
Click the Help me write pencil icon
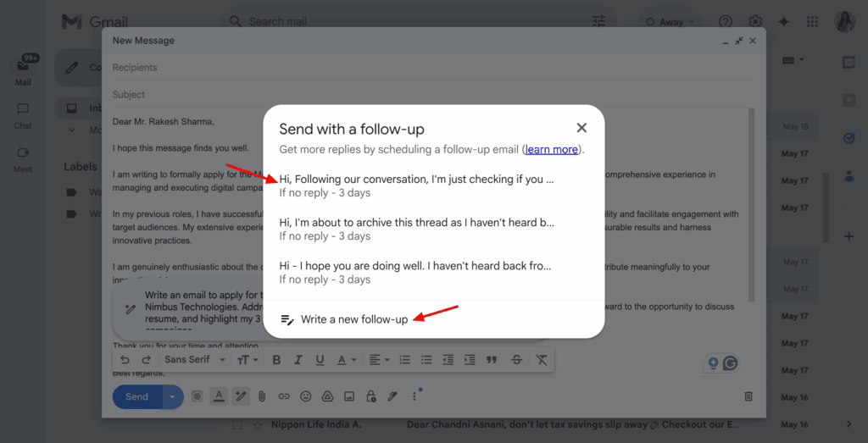coord(240,396)
